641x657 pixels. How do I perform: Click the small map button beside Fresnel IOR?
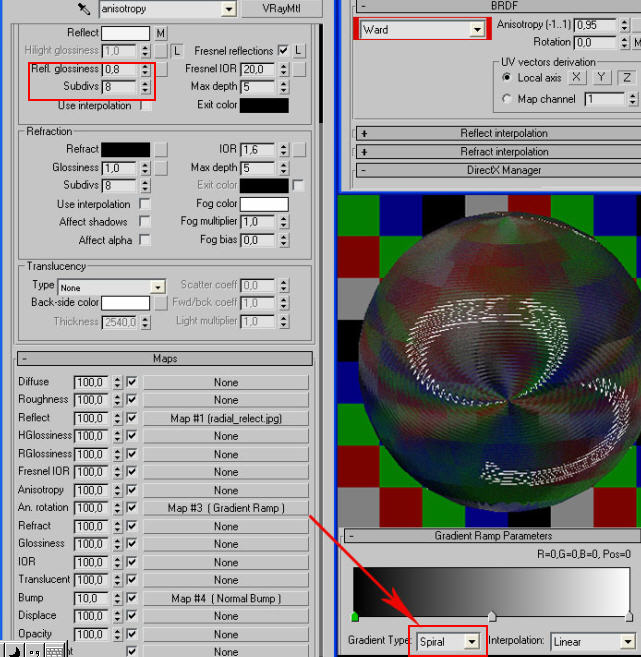(300, 70)
